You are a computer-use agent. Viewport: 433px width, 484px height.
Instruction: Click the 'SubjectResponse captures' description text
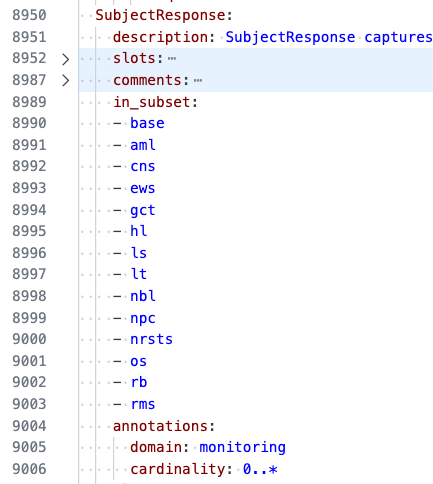click(x=329, y=37)
